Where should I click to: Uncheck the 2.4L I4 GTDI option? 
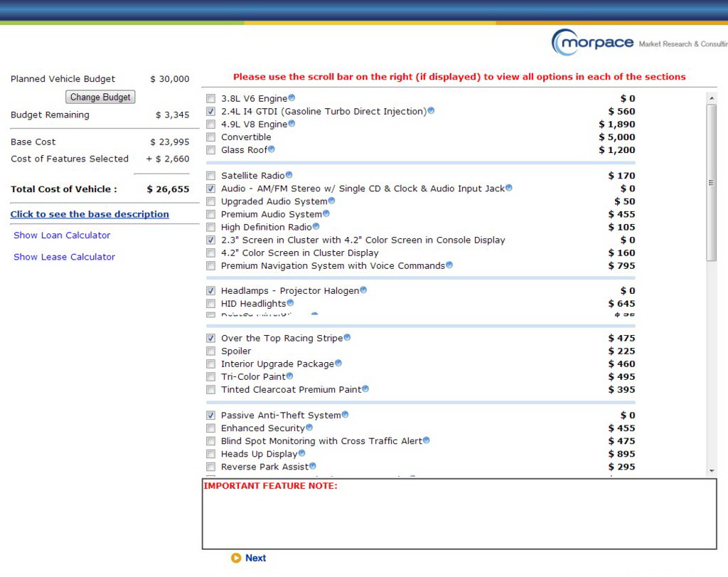210,112
